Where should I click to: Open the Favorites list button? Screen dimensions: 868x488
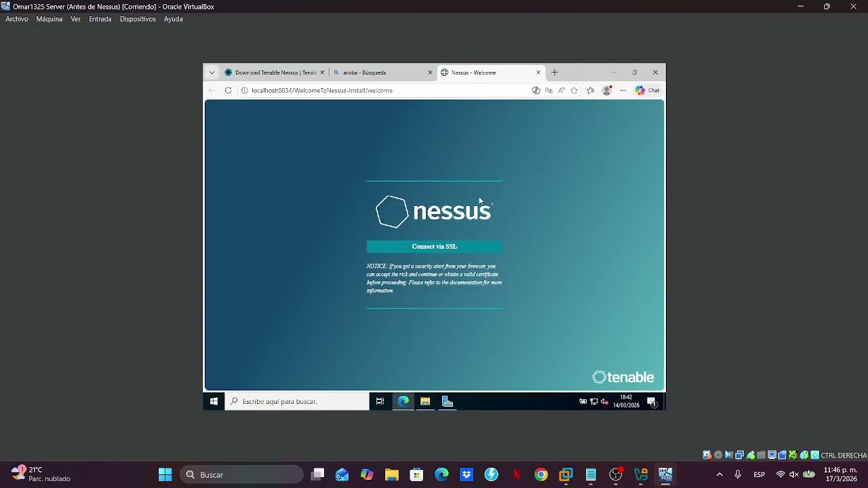coord(591,90)
